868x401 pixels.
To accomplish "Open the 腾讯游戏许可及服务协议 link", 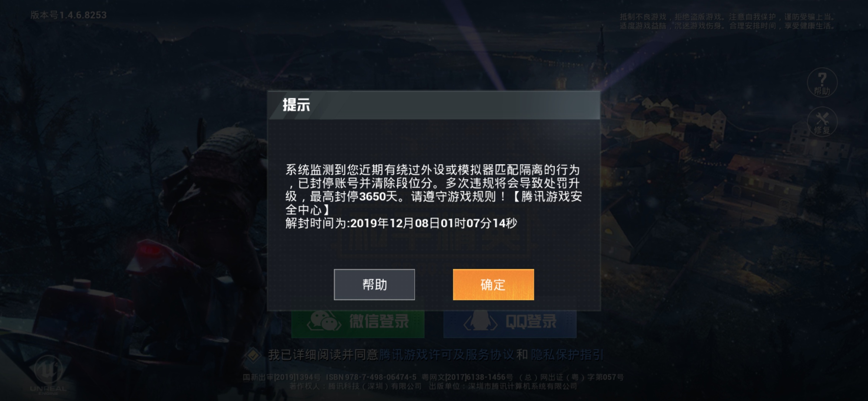I will [446, 355].
